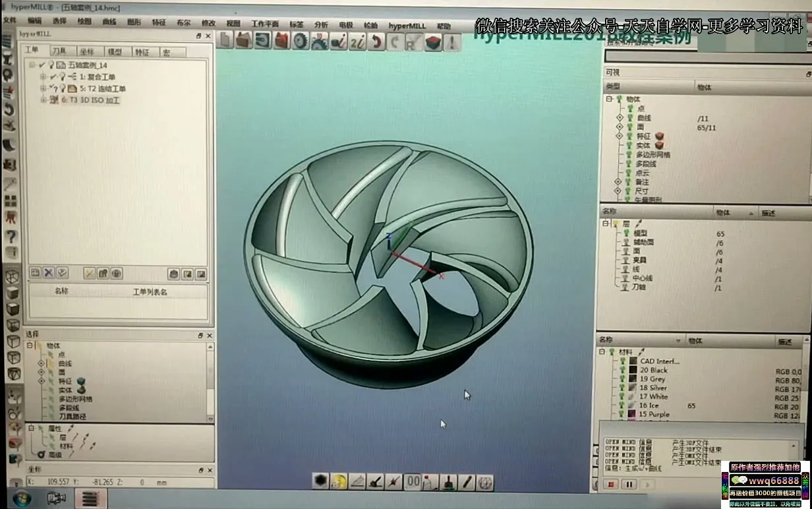This screenshot has height=509, width=812.
Task: Click the blue X delete icon in job panel
Action: (49, 272)
